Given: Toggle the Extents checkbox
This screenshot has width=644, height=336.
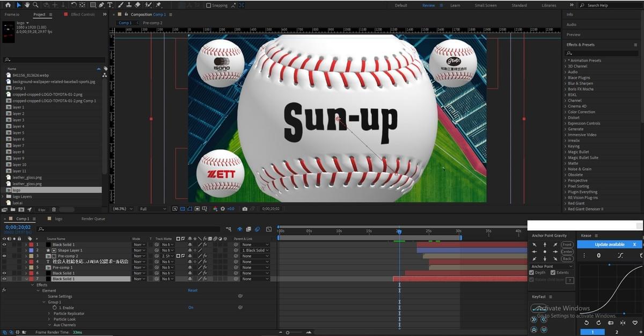Looking at the screenshot, I should (x=553, y=273).
